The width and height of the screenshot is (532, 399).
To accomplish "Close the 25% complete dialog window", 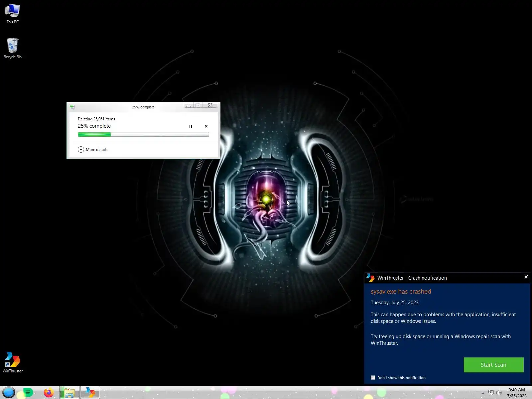I will [x=210, y=105].
